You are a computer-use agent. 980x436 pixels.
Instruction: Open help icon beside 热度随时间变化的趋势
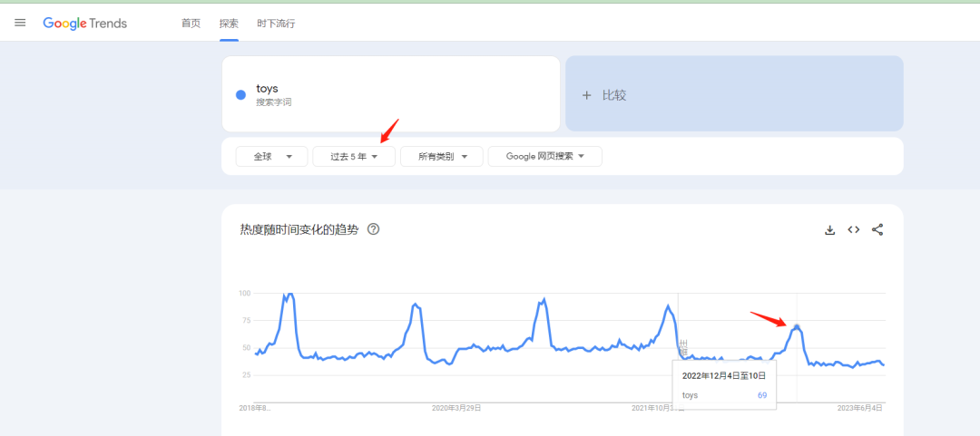point(373,229)
